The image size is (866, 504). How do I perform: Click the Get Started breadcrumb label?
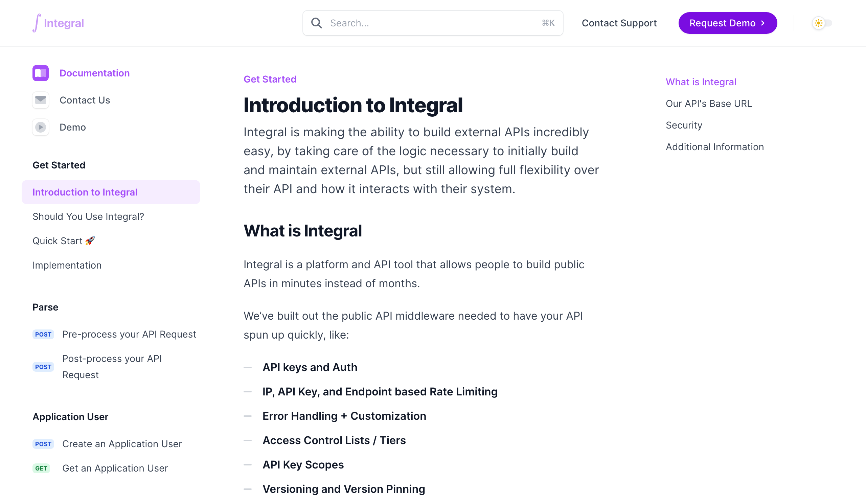[x=270, y=79]
